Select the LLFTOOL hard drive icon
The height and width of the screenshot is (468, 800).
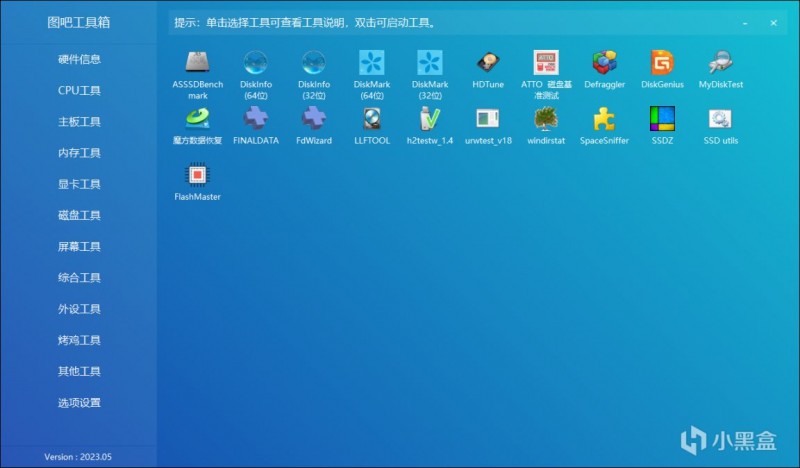point(372,118)
